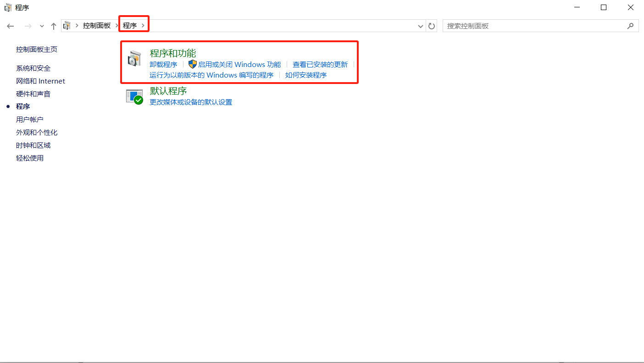The image size is (644, 363).
Task: Minimize the 程序 window
Action: pyautogui.click(x=577, y=7)
